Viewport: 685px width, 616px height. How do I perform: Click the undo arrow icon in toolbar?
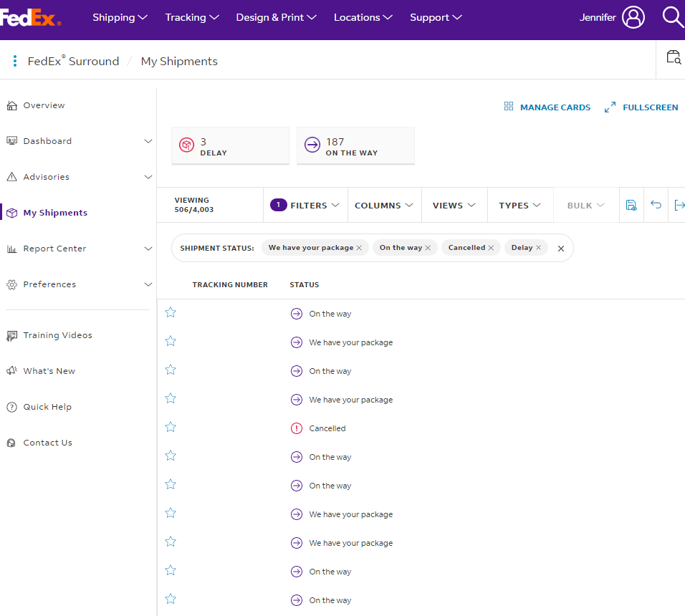click(x=656, y=204)
